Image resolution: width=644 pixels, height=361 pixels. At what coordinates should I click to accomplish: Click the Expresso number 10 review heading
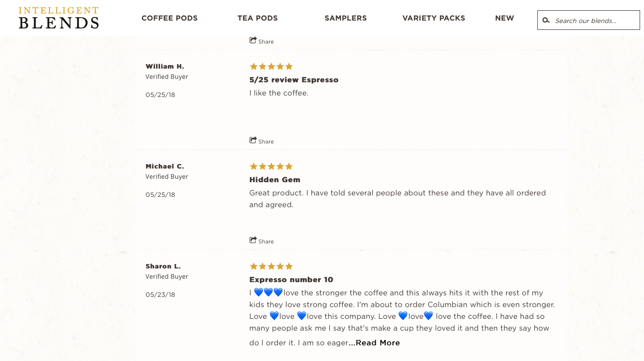pos(291,280)
